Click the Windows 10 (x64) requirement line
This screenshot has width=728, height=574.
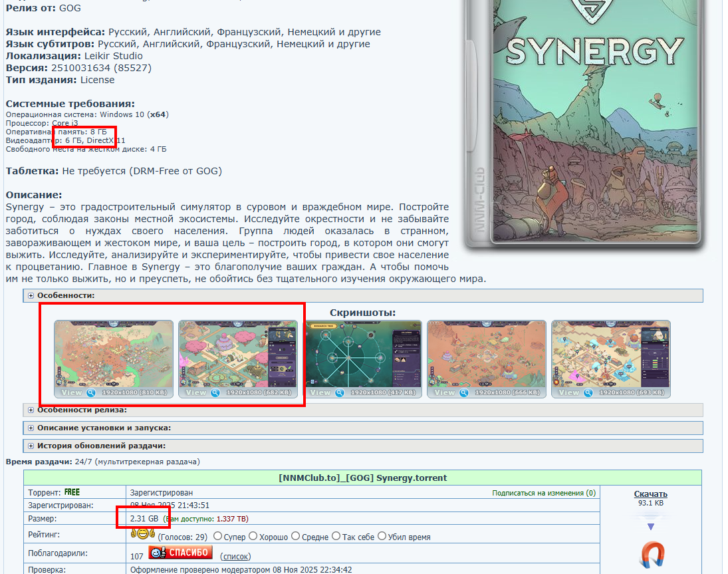87,114
